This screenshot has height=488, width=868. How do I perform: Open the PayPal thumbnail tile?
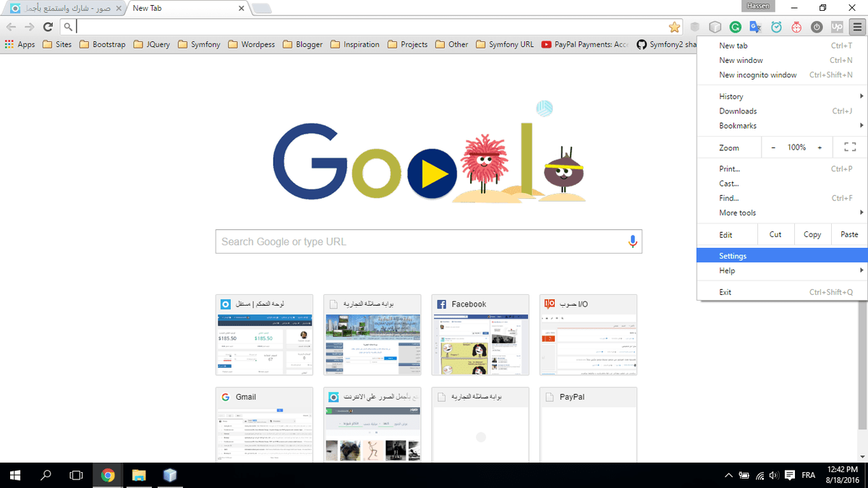[588, 425]
